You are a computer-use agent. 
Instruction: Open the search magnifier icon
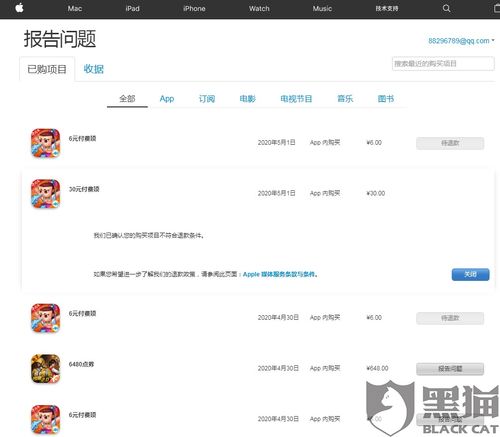tap(446, 8)
